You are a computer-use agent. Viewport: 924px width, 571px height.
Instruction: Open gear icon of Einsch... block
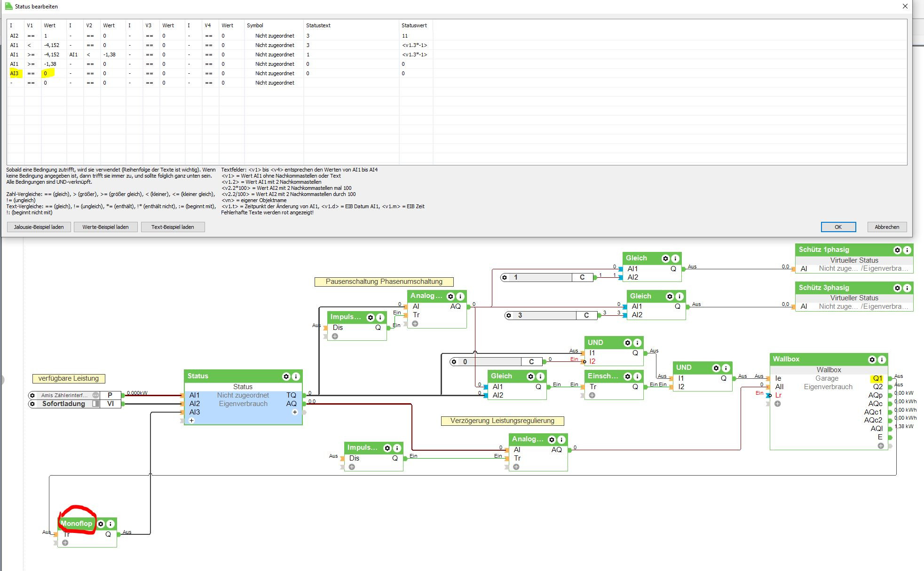(x=628, y=376)
